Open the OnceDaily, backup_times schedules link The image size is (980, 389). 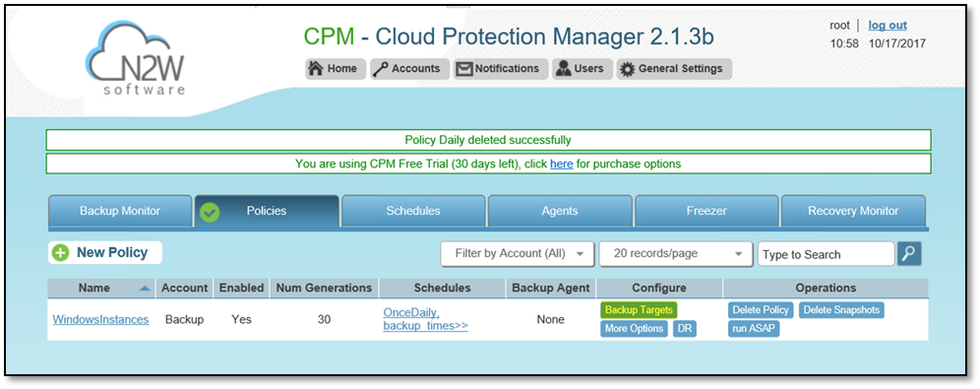tap(426, 319)
